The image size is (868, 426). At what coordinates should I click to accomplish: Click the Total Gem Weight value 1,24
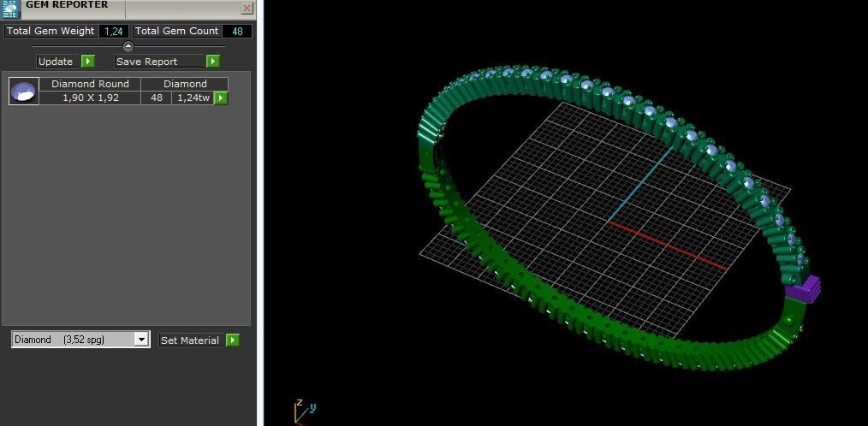[114, 31]
